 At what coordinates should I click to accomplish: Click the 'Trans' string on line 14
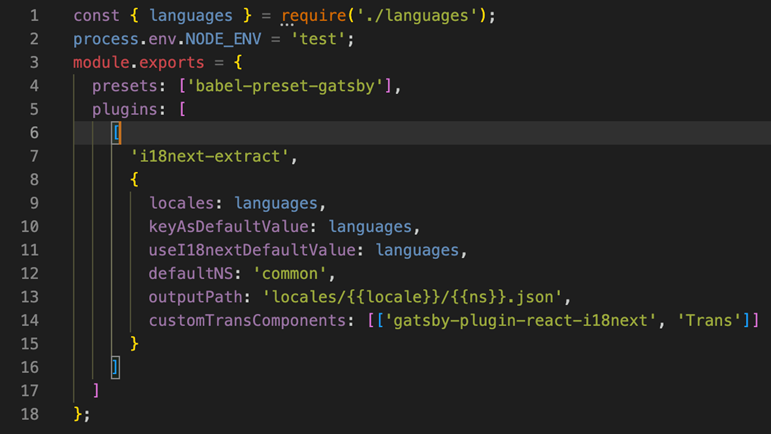coord(709,321)
